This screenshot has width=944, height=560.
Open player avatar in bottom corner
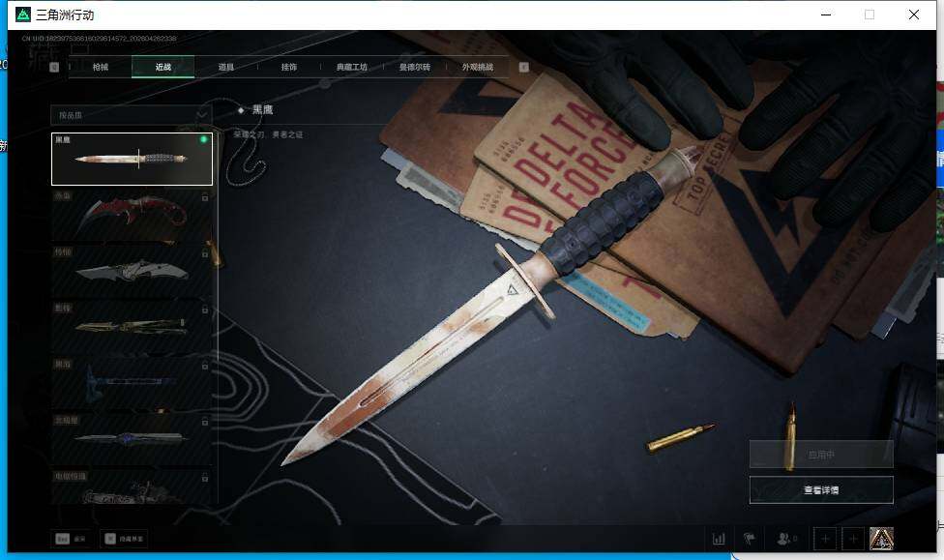click(x=881, y=539)
